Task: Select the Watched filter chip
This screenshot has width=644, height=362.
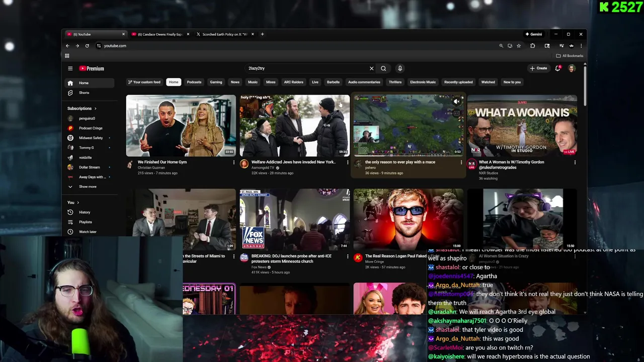Action: point(488,82)
